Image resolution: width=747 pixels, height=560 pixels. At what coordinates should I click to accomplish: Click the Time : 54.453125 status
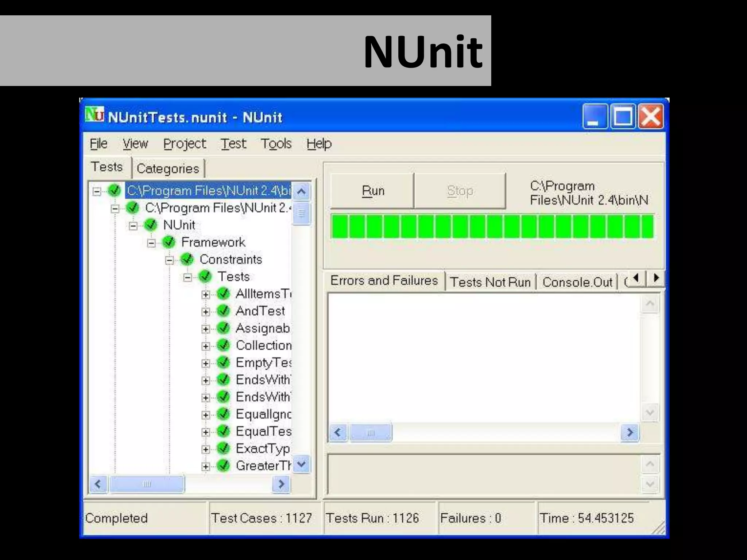pyautogui.click(x=587, y=518)
